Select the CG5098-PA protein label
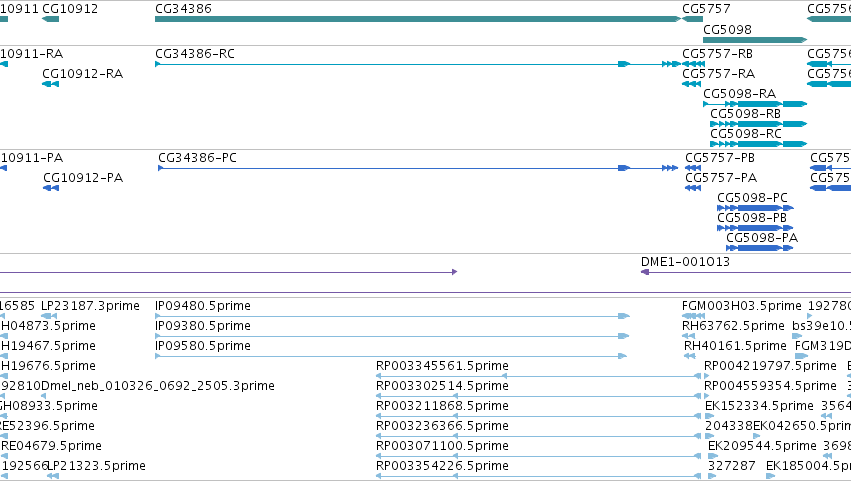Screen dimensions: 851x481 (x=762, y=238)
